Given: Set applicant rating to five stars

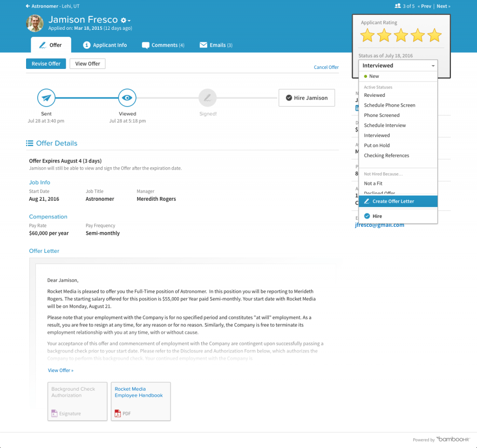Looking at the screenshot, I should pyautogui.click(x=435, y=35).
